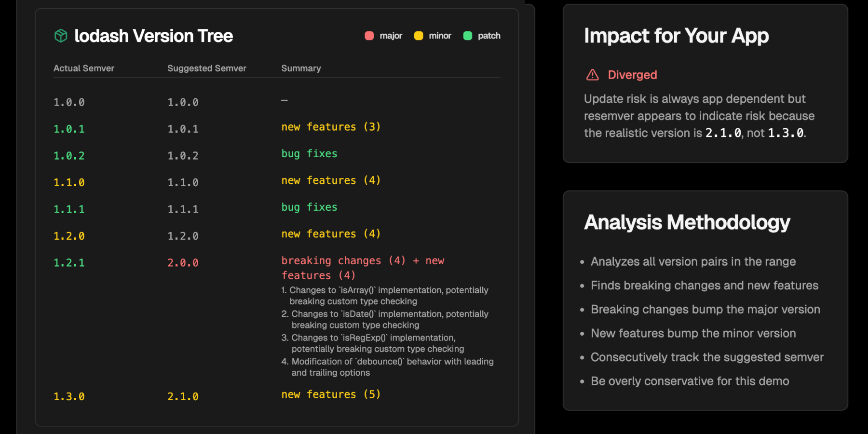This screenshot has width=868, height=434.
Task: Open the Analysis Methodology section
Action: click(x=687, y=222)
